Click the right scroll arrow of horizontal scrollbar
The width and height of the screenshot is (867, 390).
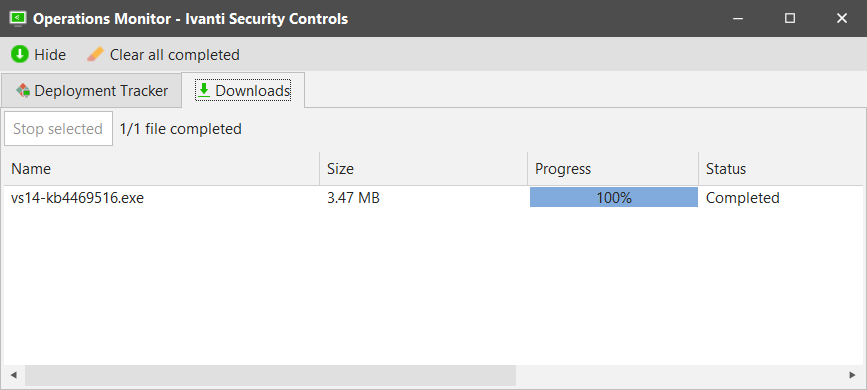852,375
